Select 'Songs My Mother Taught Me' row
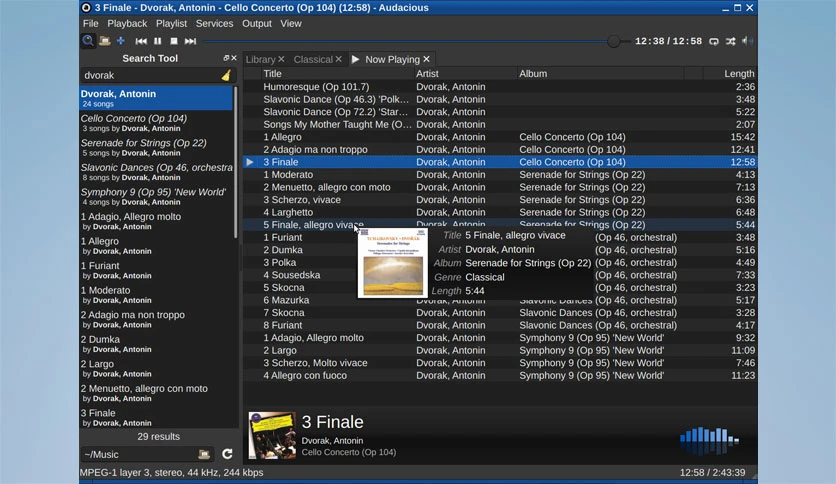The width and height of the screenshot is (836, 484). click(x=500, y=124)
